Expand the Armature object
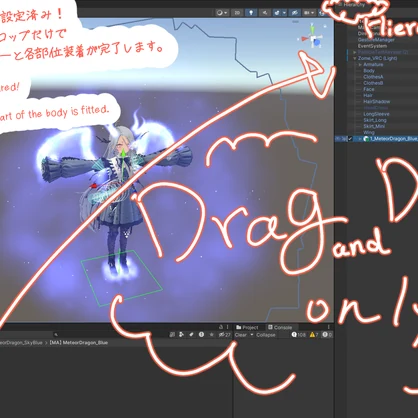 (x=360, y=64)
